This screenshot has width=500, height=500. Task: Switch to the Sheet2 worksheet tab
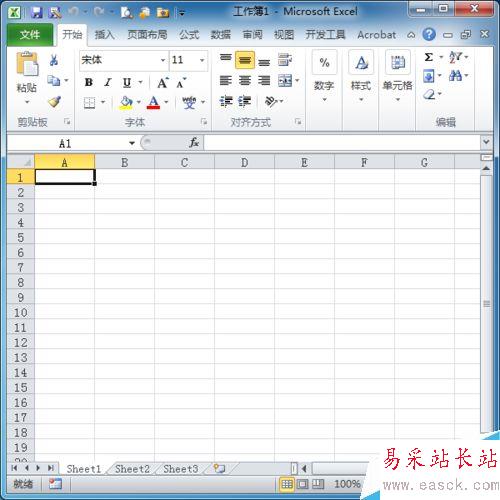tap(132, 469)
